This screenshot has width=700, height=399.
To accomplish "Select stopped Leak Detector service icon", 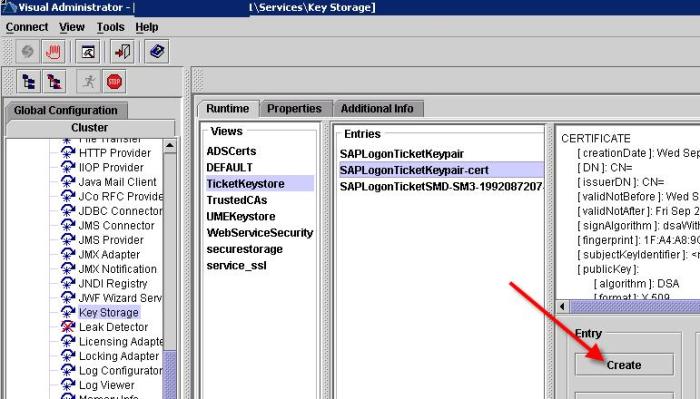I will [68, 327].
